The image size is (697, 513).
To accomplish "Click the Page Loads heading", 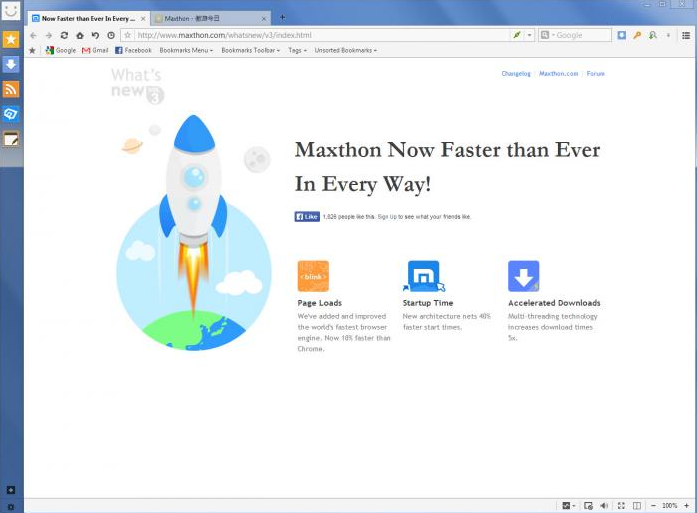I will click(320, 303).
